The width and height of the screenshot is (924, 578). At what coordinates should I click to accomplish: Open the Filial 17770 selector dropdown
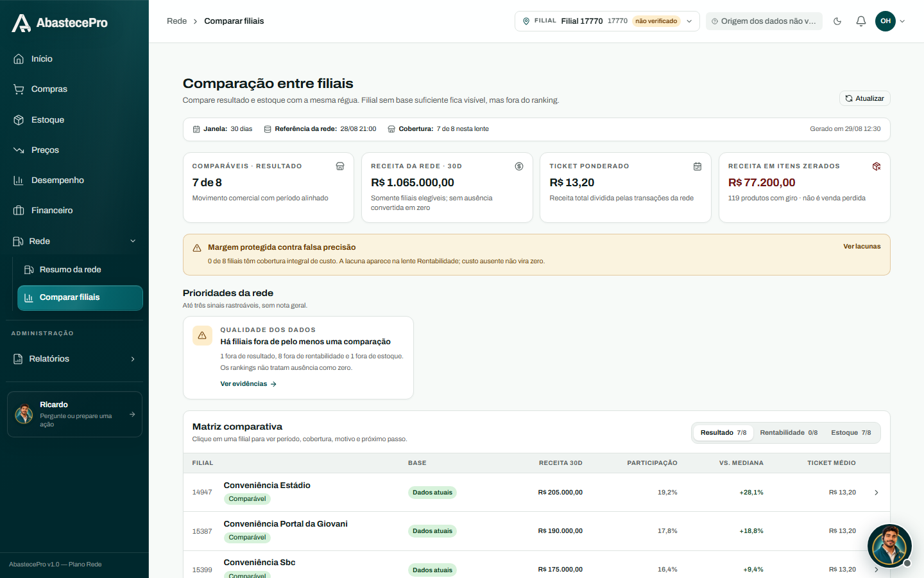[606, 21]
